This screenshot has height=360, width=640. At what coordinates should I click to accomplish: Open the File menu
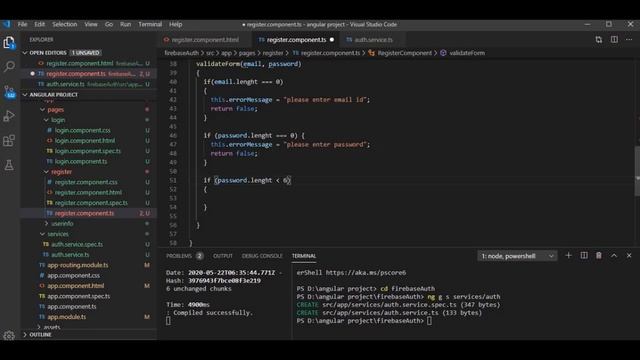coord(22,24)
